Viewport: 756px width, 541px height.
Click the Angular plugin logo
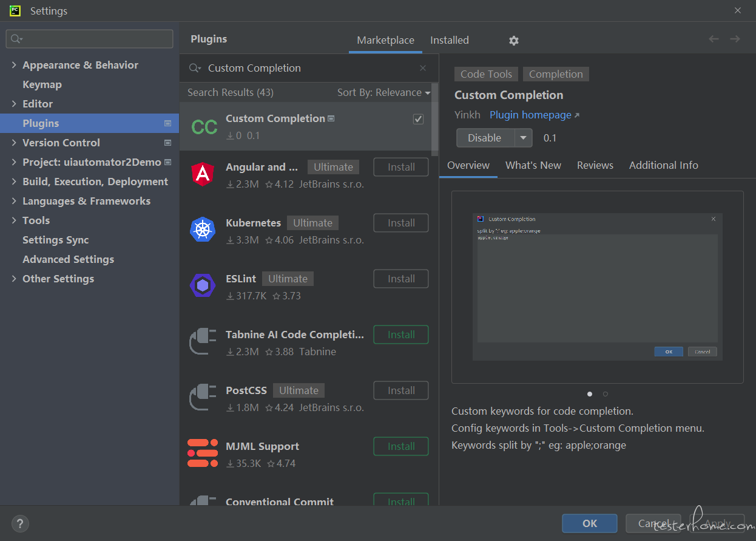tap(203, 174)
